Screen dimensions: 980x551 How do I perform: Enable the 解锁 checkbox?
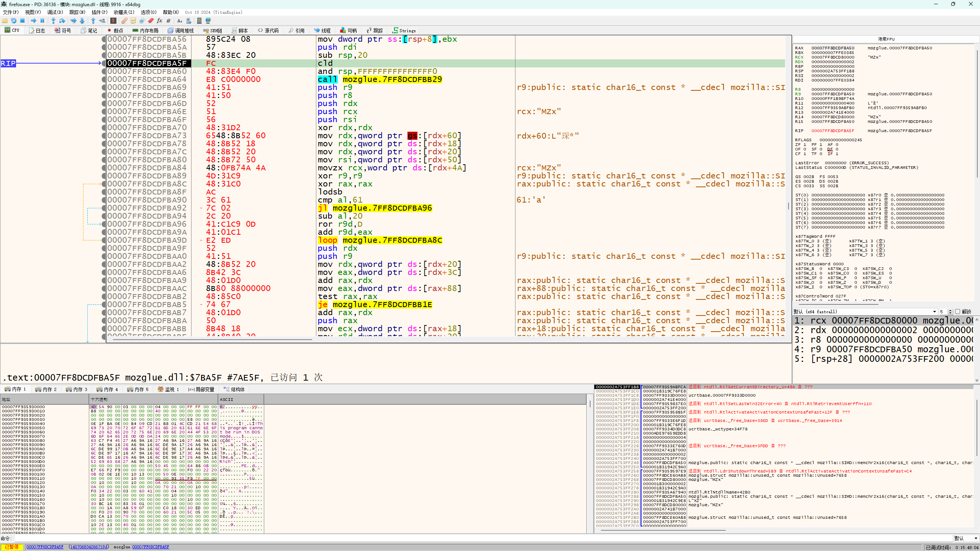[958, 312]
